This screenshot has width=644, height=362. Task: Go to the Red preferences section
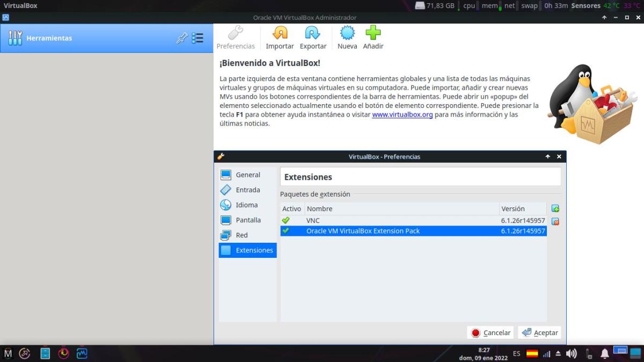[x=241, y=235]
